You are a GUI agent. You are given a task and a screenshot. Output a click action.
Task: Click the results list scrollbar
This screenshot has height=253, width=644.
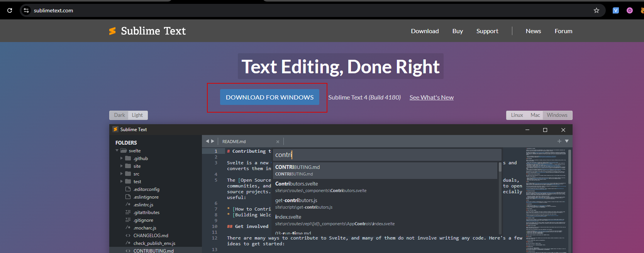[500, 167]
